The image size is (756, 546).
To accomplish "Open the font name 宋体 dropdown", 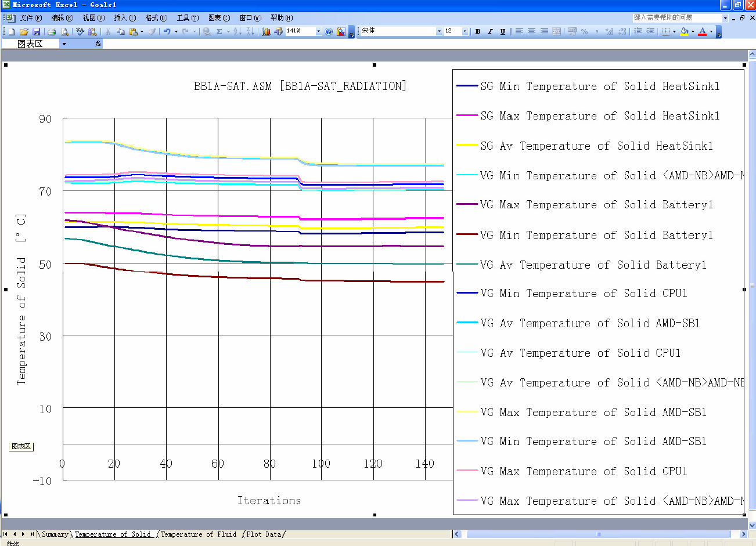I will (439, 31).
